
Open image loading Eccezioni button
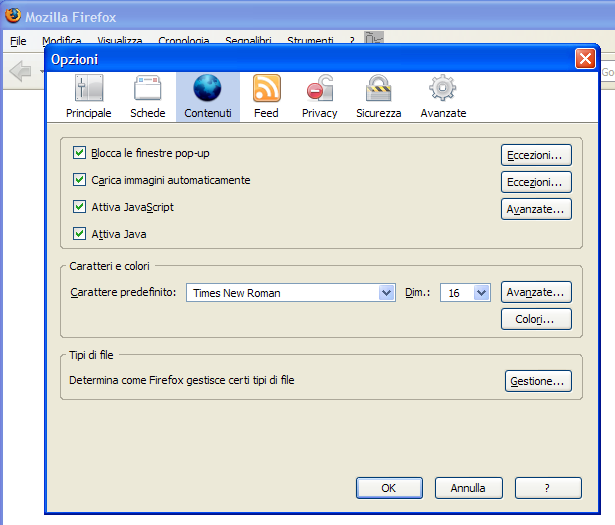(x=536, y=182)
